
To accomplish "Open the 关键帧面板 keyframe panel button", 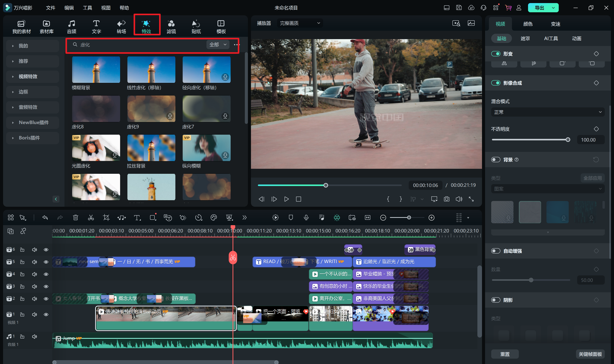I will point(590,354).
